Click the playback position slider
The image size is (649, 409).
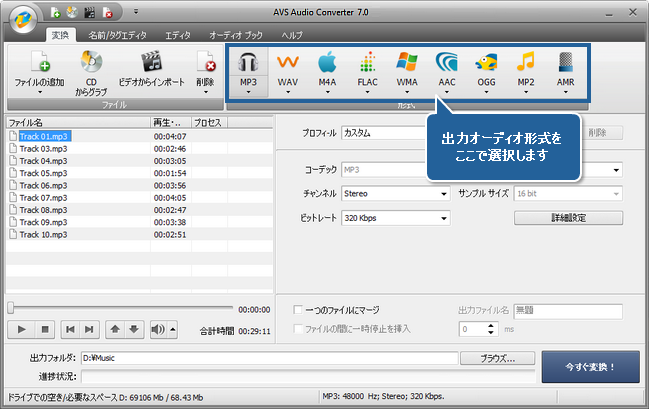click(120, 309)
